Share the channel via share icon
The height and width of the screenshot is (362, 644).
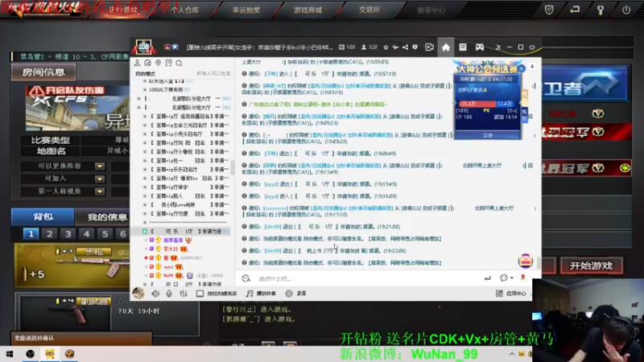(x=406, y=47)
